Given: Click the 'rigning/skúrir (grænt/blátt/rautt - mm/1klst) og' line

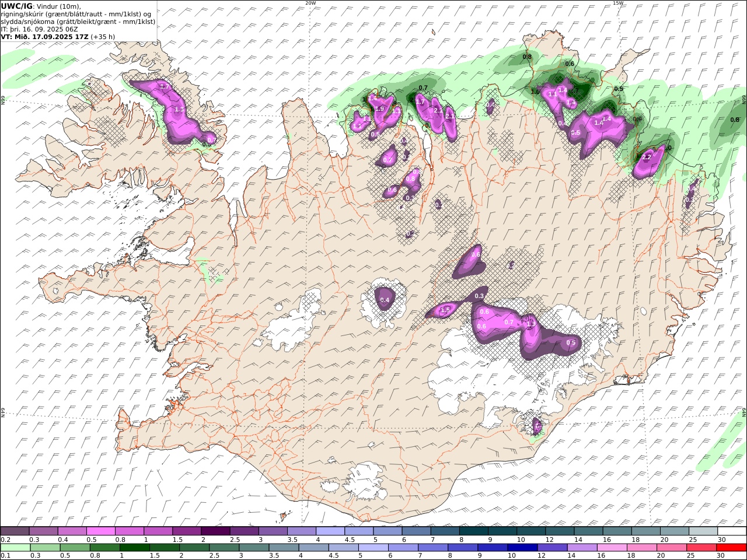Looking at the screenshot, I should click(76, 14).
